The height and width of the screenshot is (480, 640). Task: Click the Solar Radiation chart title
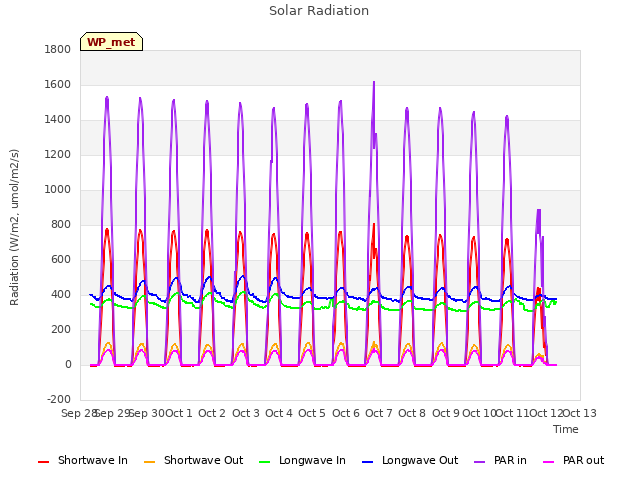[x=319, y=11]
